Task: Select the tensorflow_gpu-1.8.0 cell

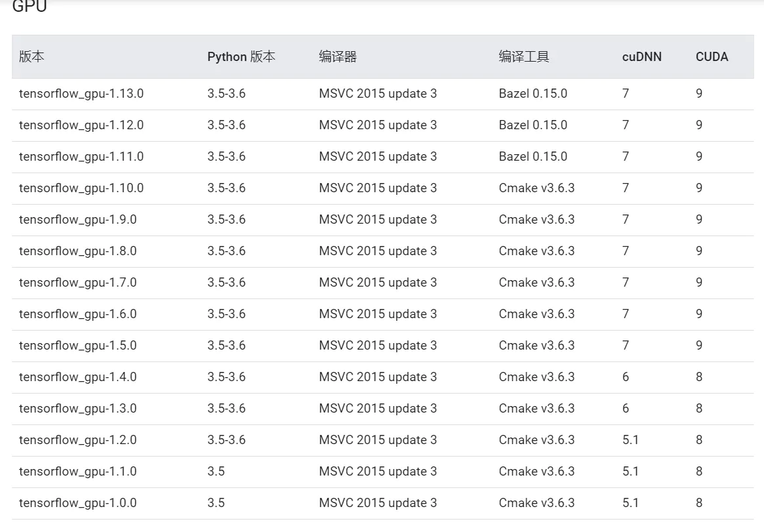Action: tap(78, 251)
